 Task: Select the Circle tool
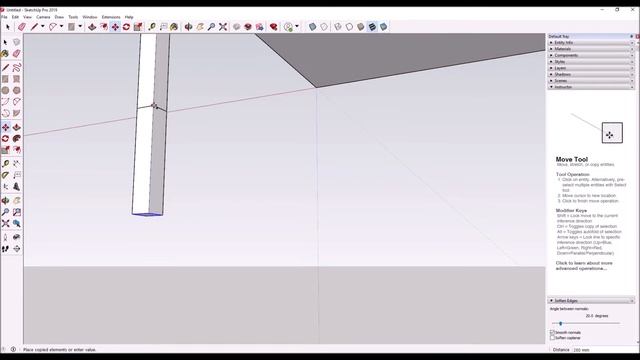5,91
